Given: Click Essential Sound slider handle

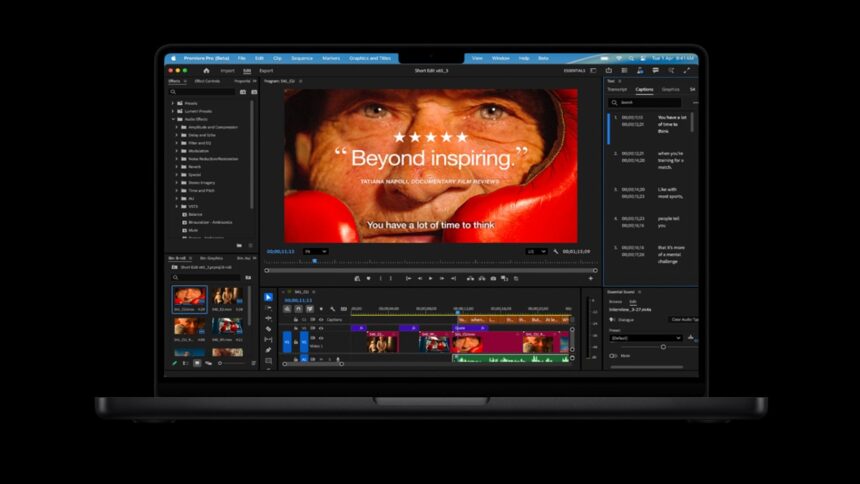Looking at the screenshot, I should click(663, 347).
